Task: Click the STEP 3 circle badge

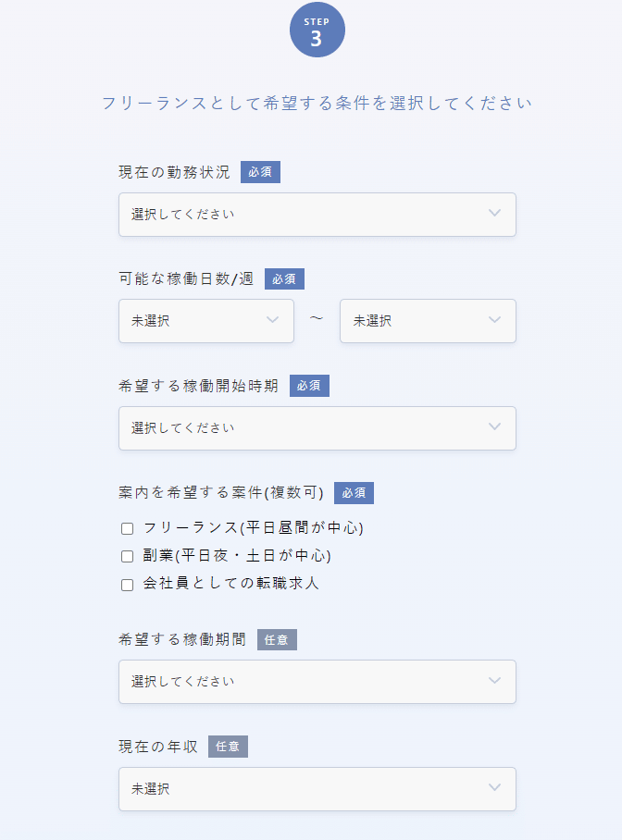Action: 317,31
